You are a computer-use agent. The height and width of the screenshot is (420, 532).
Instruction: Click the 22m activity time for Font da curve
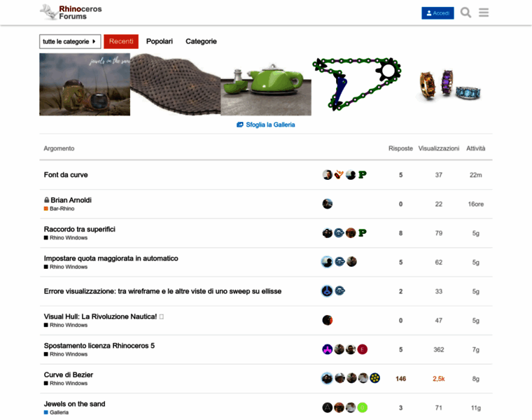475,175
